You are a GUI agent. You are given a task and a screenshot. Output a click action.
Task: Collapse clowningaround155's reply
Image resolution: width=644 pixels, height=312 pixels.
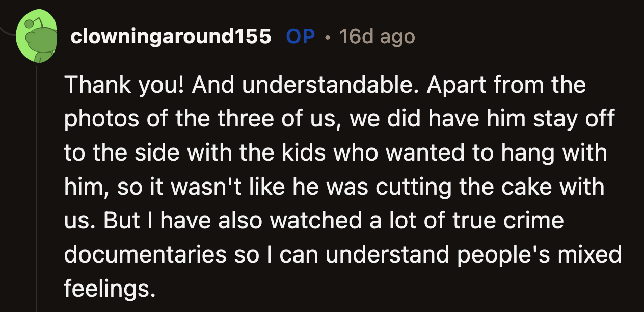click(x=36, y=204)
